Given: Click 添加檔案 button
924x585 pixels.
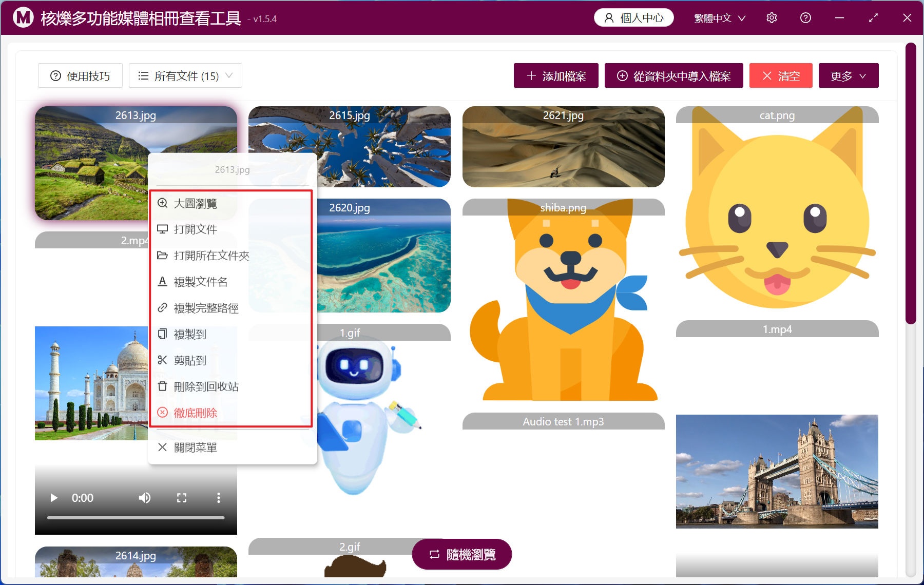Looking at the screenshot, I should [x=556, y=76].
